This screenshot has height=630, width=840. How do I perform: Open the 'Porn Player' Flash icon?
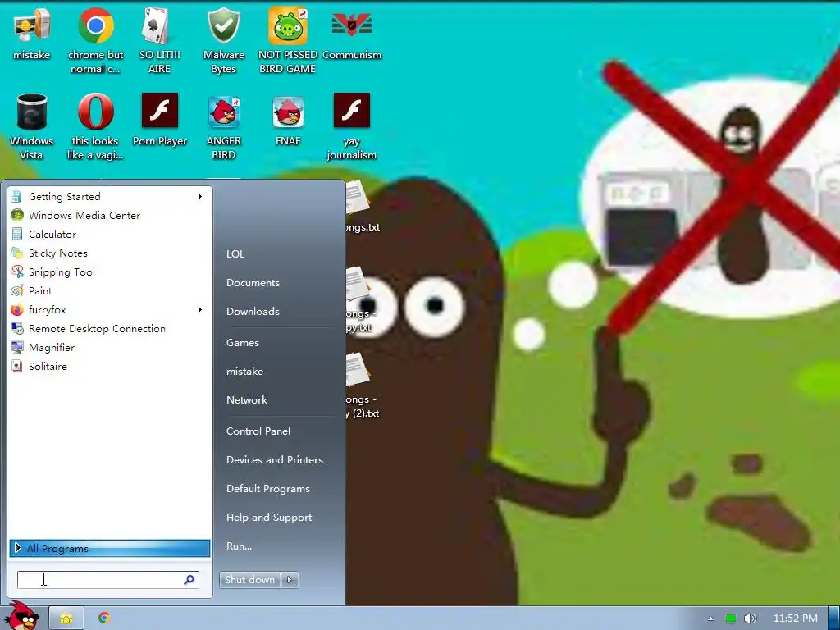pos(160,120)
